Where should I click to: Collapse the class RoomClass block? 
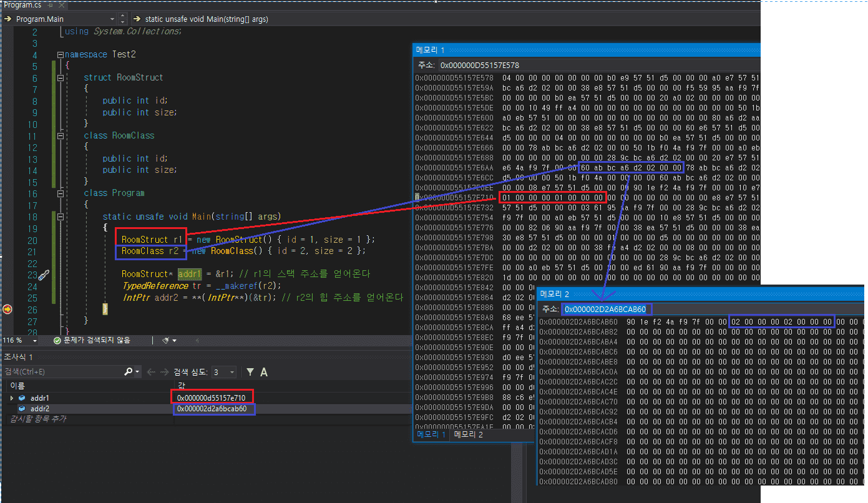[60, 136]
